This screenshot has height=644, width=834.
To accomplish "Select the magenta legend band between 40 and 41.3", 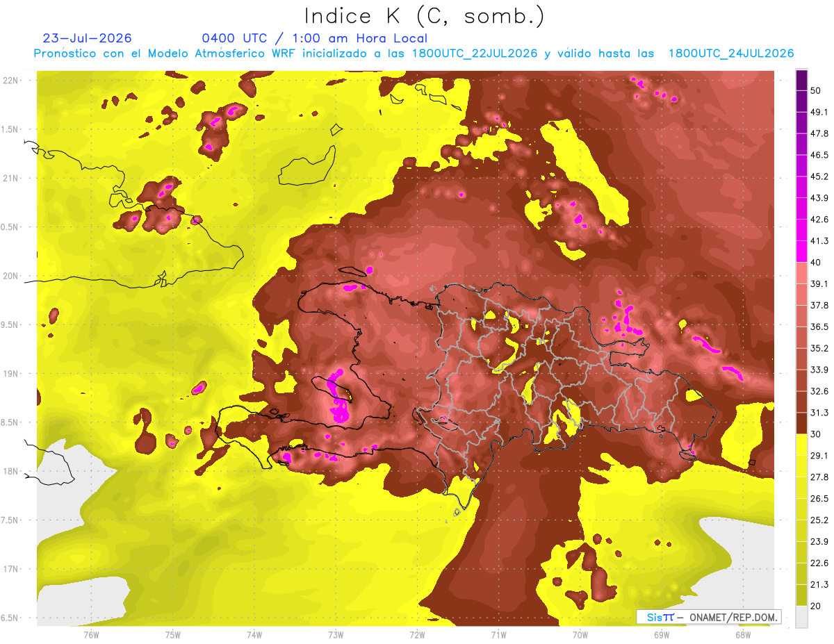I will [x=801, y=251].
